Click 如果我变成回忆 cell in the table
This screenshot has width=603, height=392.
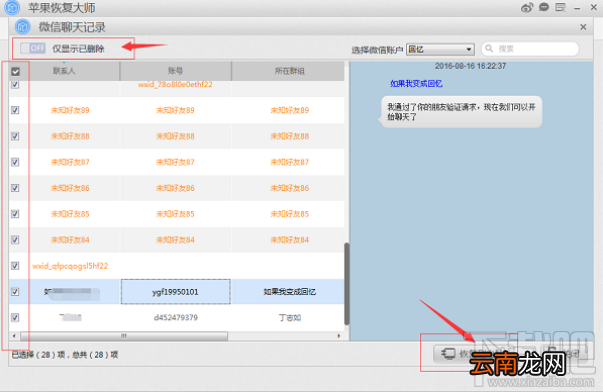pos(289,292)
